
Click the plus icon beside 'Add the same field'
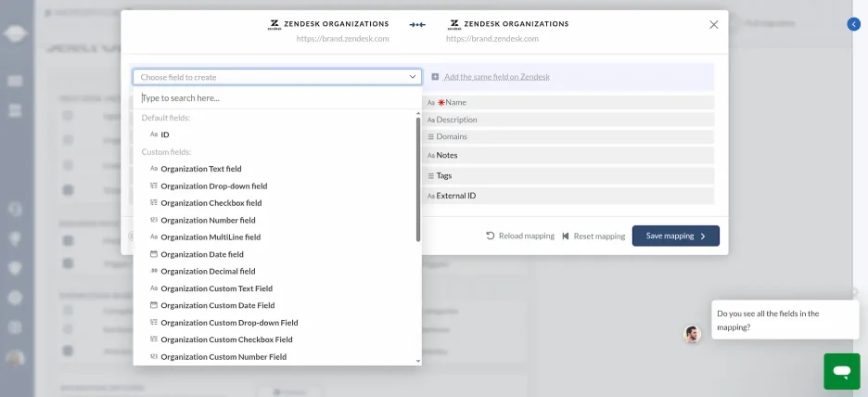pos(435,77)
